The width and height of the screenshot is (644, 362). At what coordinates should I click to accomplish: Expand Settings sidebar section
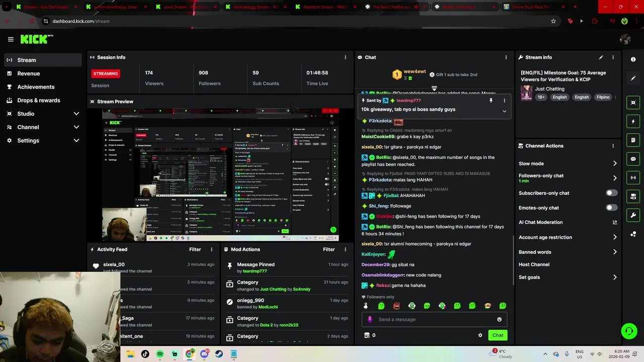76,141
